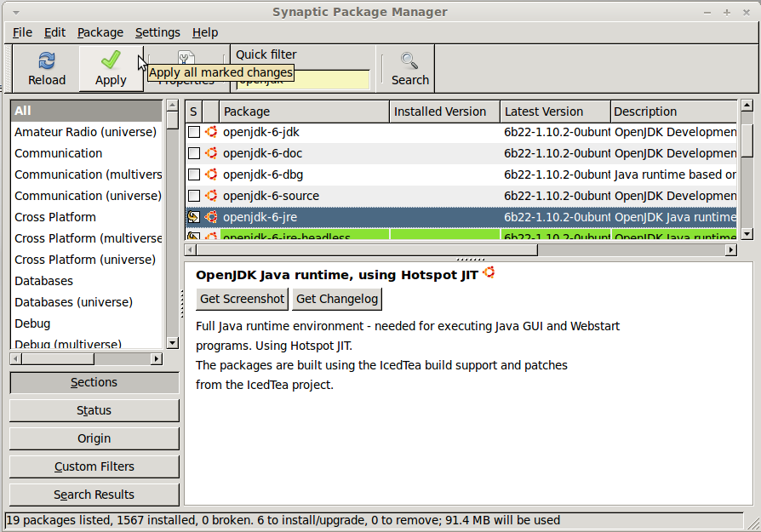Image resolution: width=761 pixels, height=532 pixels.
Task: Sort by the Package column header
Action: pyautogui.click(x=304, y=112)
